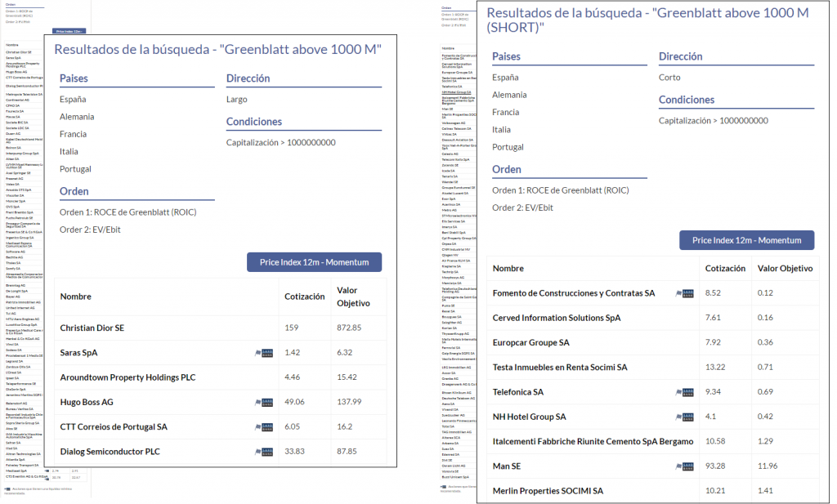Viewport: 837px width, 504px height.
Task: Click Hugo Boss quote value 49.06
Action: [294, 402]
